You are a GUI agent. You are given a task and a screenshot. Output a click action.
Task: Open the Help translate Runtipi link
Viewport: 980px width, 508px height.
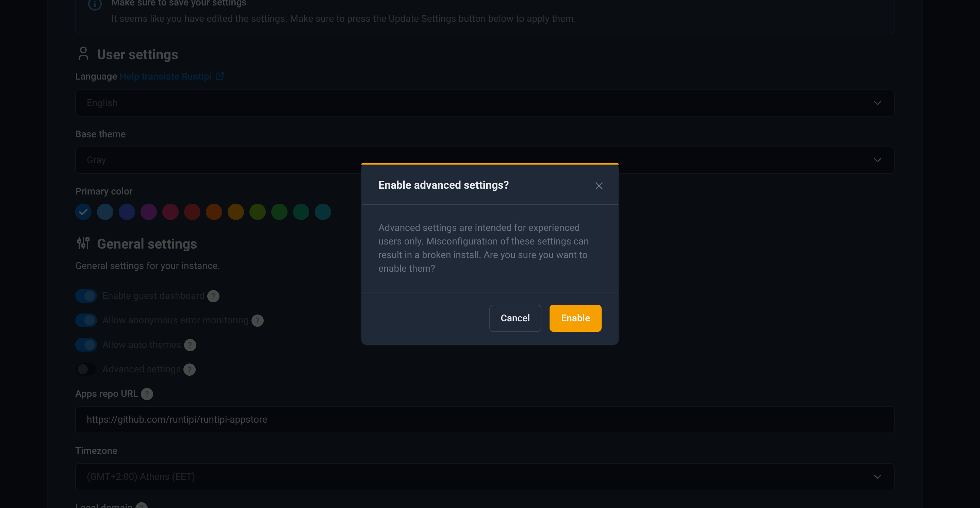tap(165, 76)
